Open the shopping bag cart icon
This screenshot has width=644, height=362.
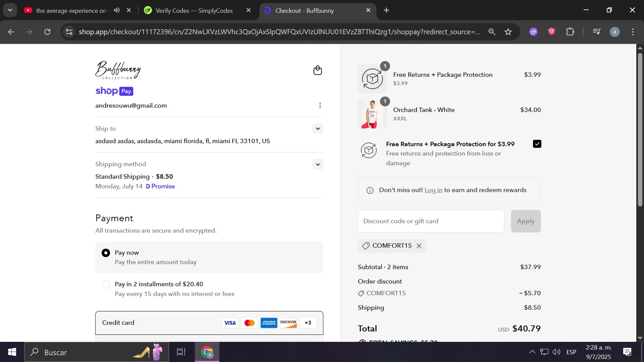pyautogui.click(x=318, y=70)
